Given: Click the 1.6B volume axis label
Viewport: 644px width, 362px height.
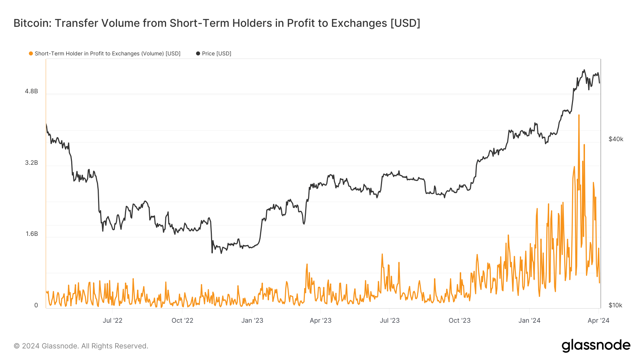Looking at the screenshot, I should coord(31,234).
